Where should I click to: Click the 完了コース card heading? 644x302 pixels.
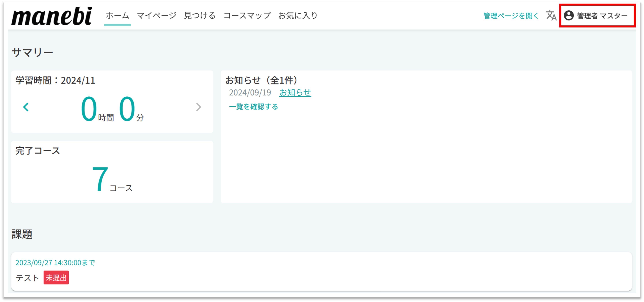(x=38, y=151)
